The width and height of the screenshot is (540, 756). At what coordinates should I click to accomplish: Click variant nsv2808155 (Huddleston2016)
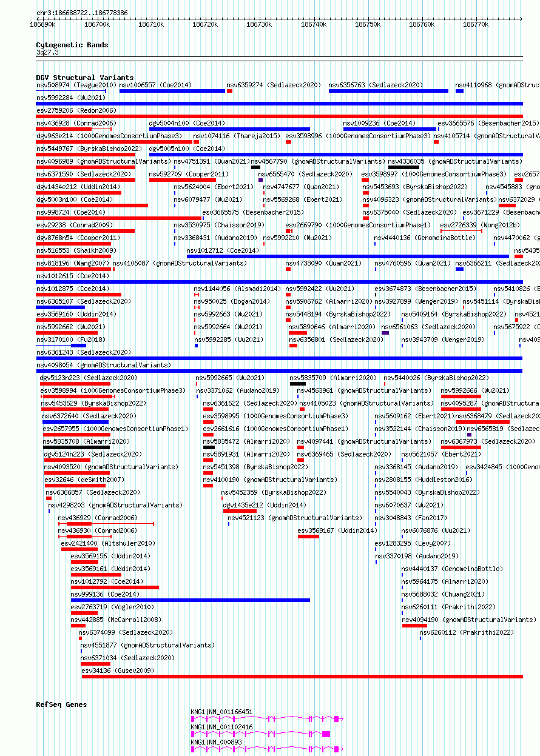pyautogui.click(x=423, y=480)
